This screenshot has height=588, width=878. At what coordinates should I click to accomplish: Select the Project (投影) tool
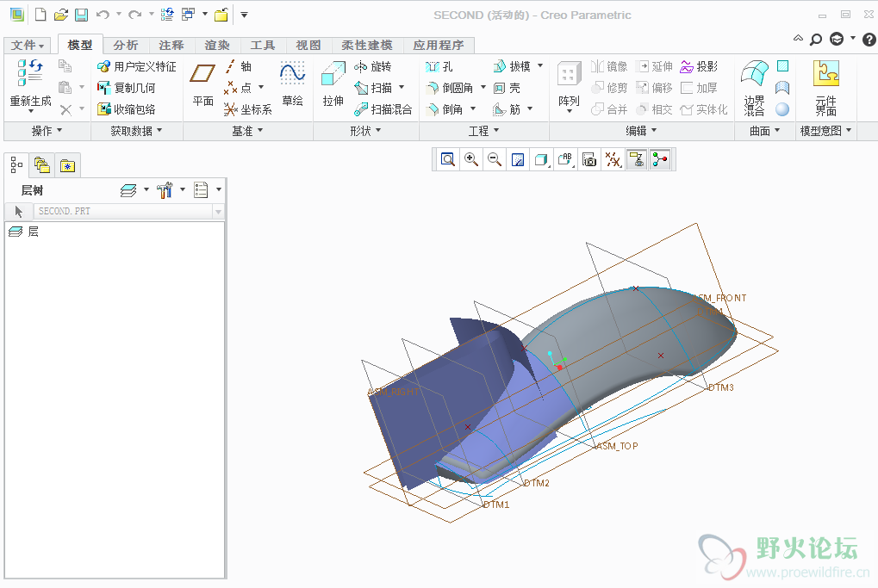(x=699, y=66)
